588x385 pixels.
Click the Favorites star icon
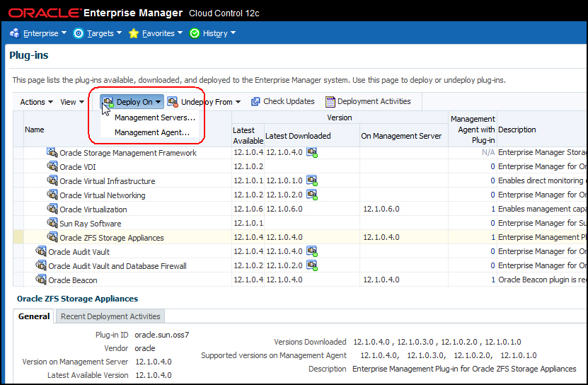[x=134, y=33]
